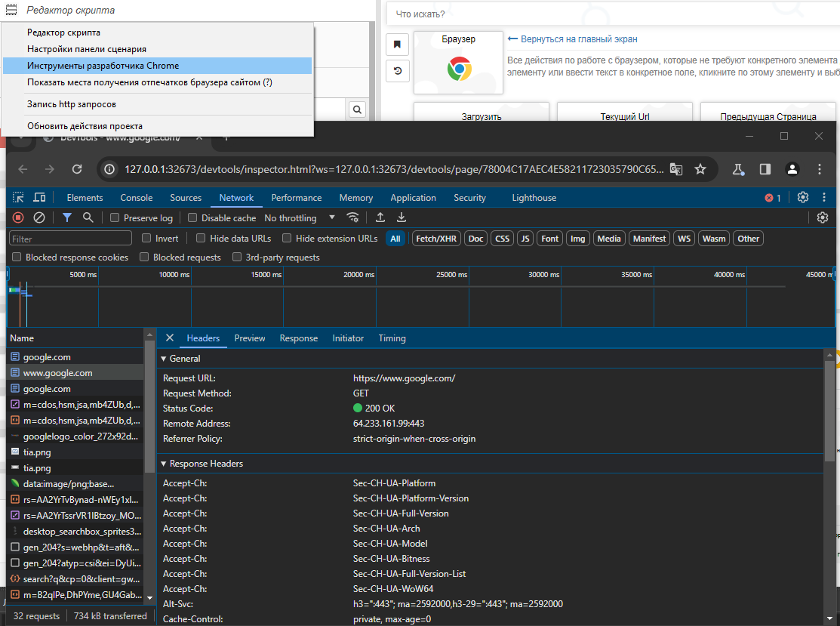Check the Disable cache option
Screen dimensions: 840x626
[193, 218]
